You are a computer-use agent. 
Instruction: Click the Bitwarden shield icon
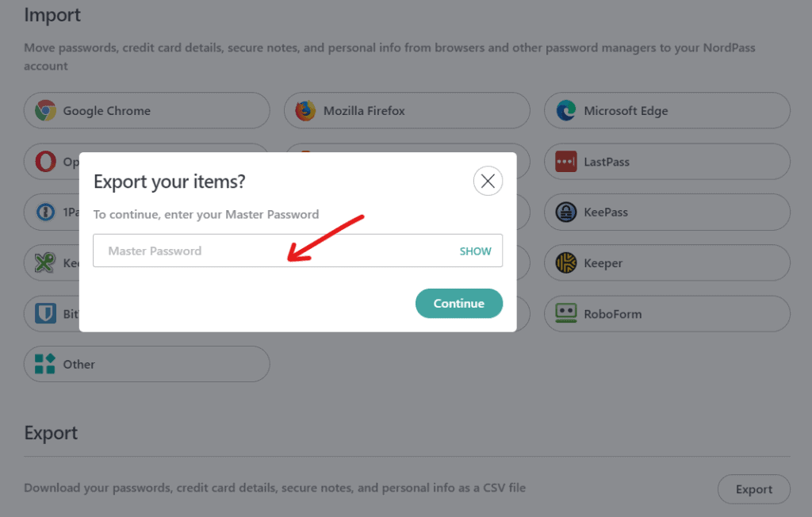coord(45,314)
